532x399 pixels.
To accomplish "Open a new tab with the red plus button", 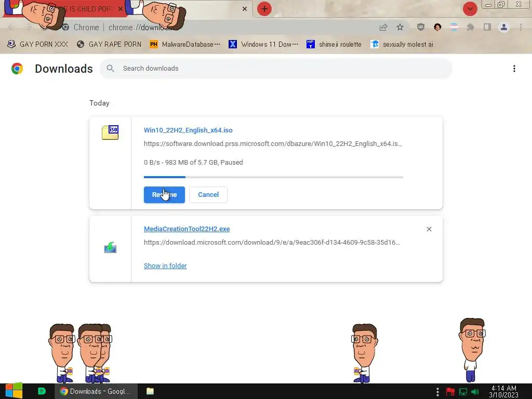I will (x=264, y=9).
